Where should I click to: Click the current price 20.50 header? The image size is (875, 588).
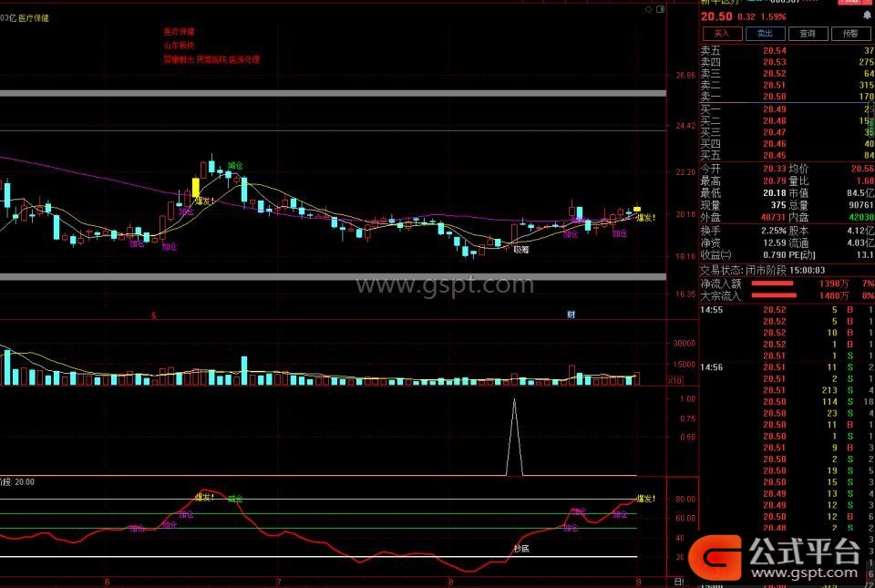coord(716,16)
